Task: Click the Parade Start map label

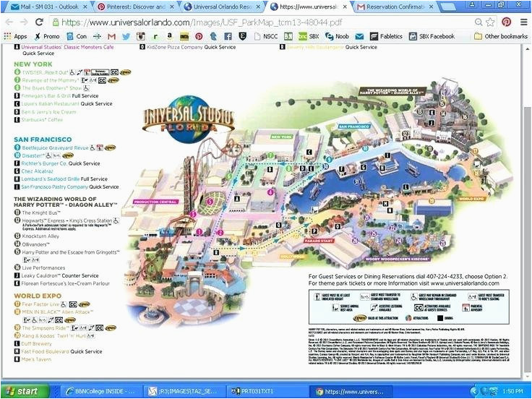Action: (319, 241)
